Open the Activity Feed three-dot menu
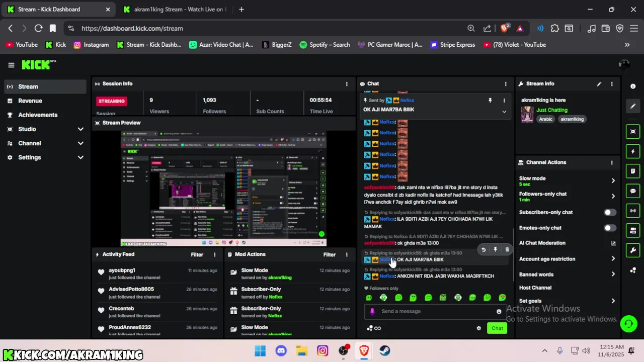Screen dimensions: 644x362 [x=214, y=254]
